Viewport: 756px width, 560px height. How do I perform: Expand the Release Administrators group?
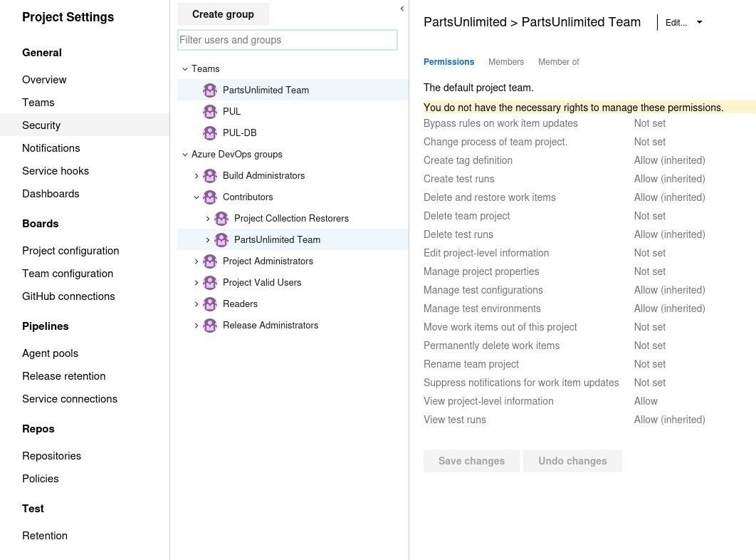(196, 326)
